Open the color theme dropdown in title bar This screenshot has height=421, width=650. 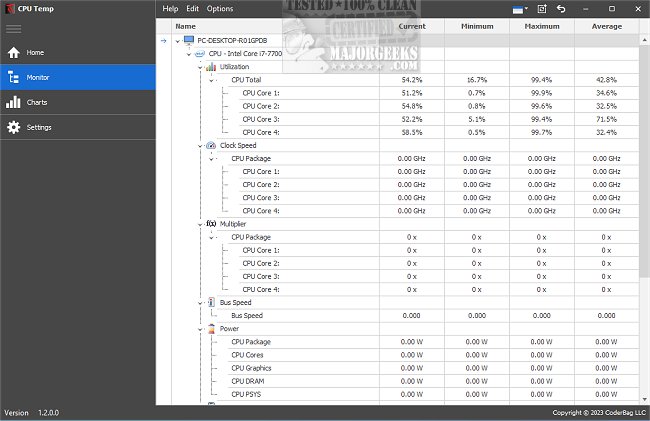[520, 10]
